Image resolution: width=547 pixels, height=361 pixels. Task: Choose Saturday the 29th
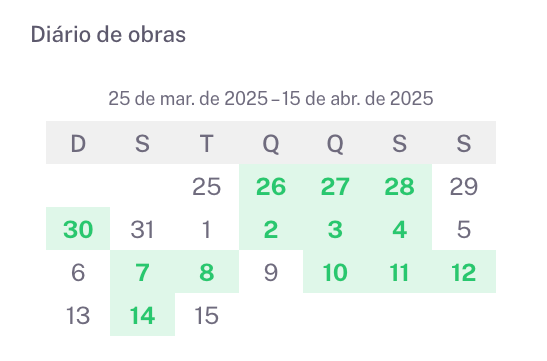(464, 186)
